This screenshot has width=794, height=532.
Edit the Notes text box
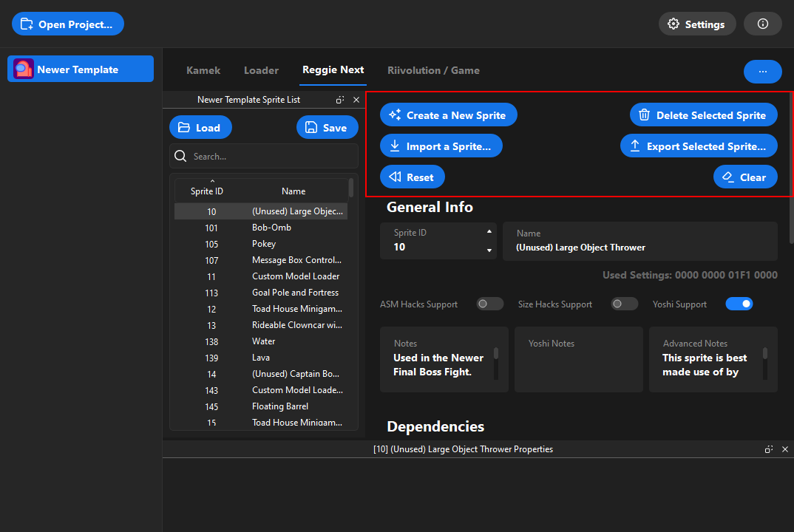[444, 359]
